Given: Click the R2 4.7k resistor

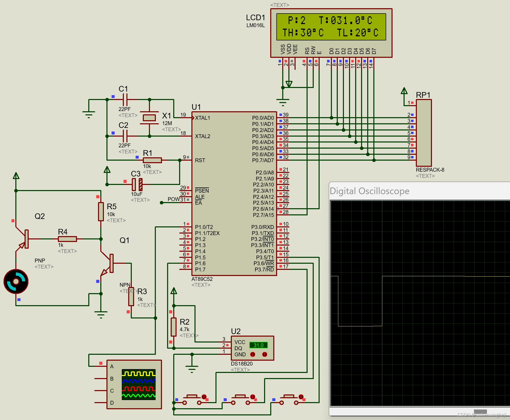Looking at the screenshot, I should 174,327.
